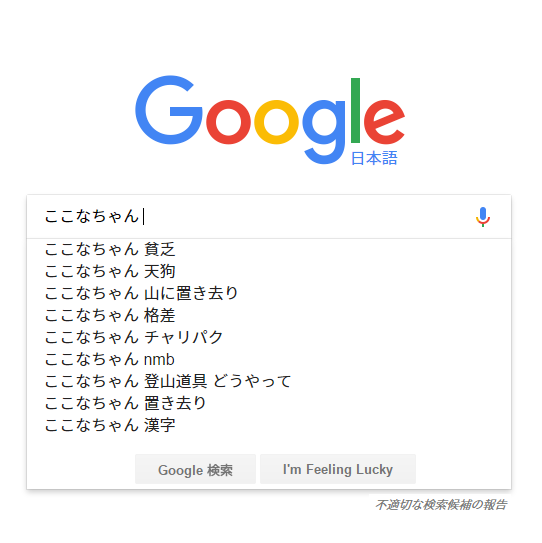
Task: Click the I'm Feeling Lucky button
Action: (338, 469)
